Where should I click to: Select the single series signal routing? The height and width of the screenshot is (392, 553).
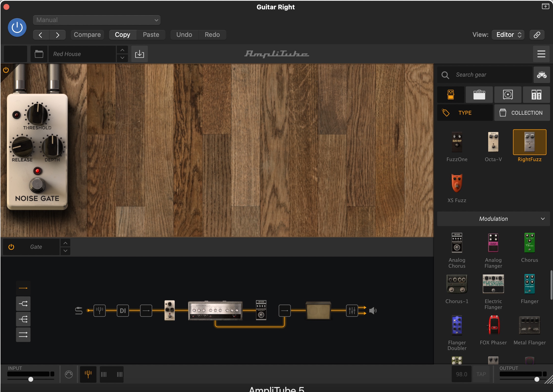pyautogui.click(x=23, y=288)
